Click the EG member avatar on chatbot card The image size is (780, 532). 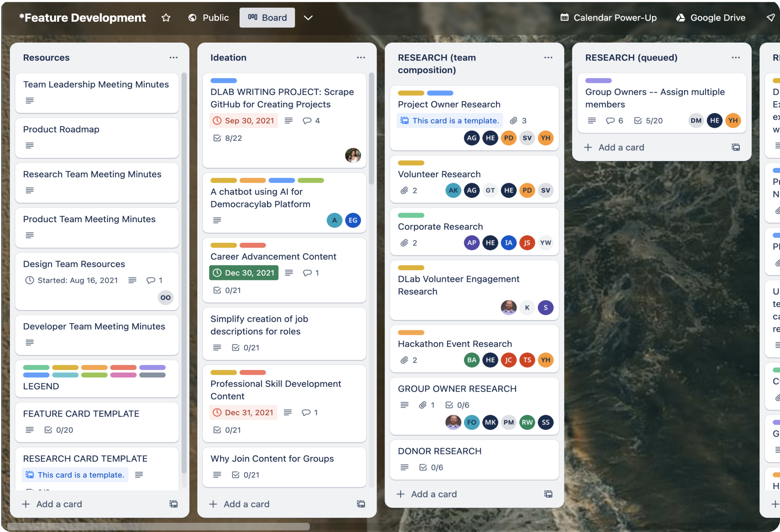(x=353, y=220)
